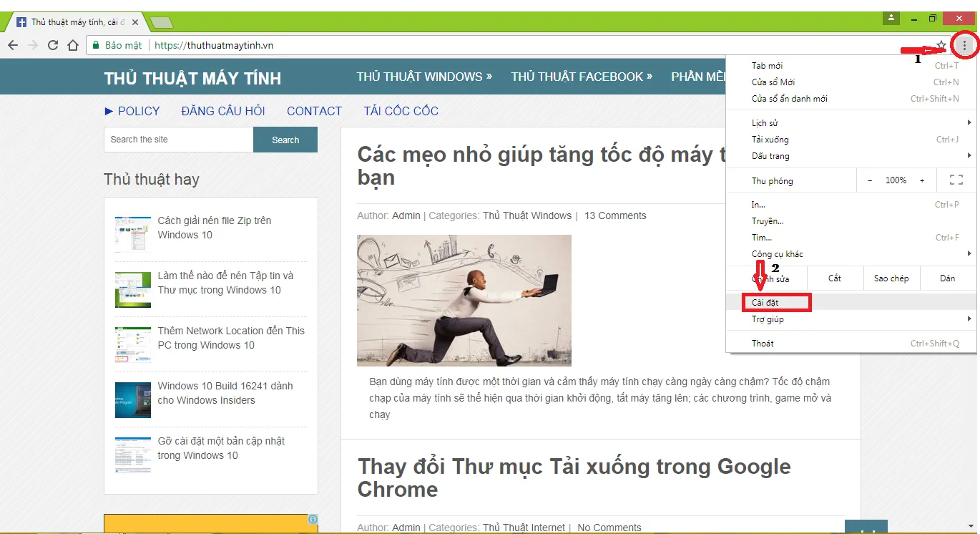Open the CONTACT page link
The width and height of the screenshot is (980, 534).
click(314, 111)
